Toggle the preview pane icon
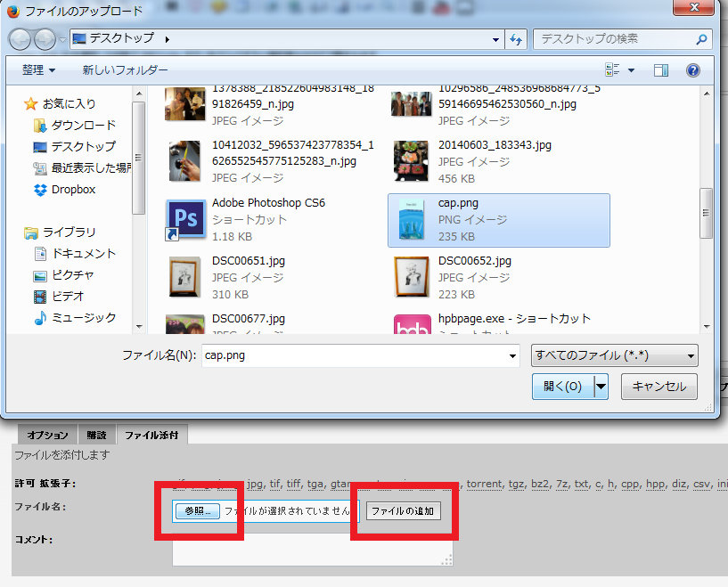This screenshot has width=728, height=587. [x=661, y=70]
